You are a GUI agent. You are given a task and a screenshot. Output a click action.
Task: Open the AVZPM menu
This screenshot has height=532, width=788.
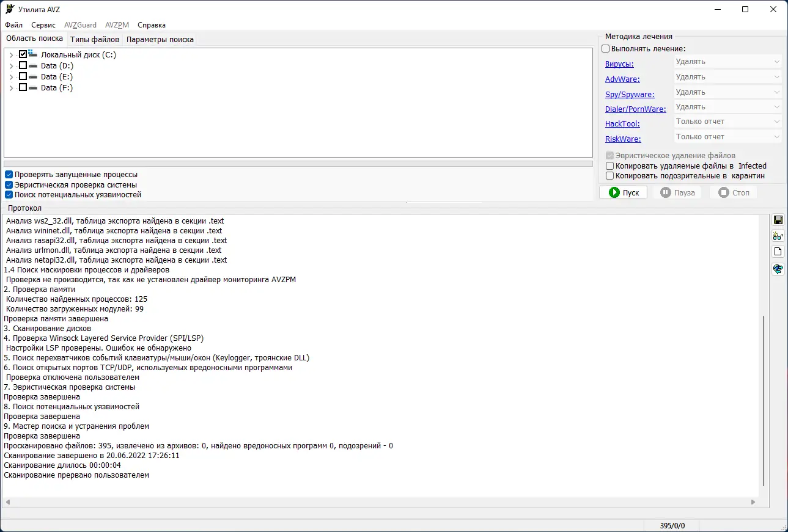[x=117, y=25]
